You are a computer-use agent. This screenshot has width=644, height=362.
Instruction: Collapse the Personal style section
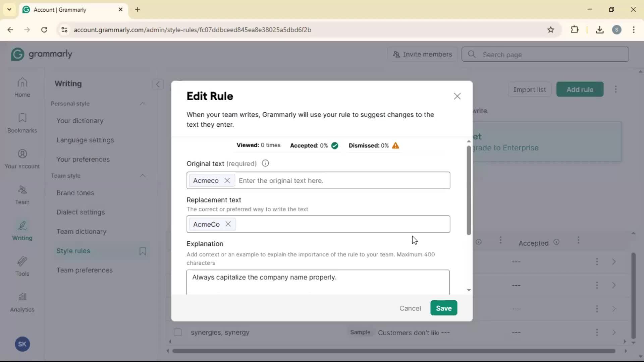tap(143, 104)
